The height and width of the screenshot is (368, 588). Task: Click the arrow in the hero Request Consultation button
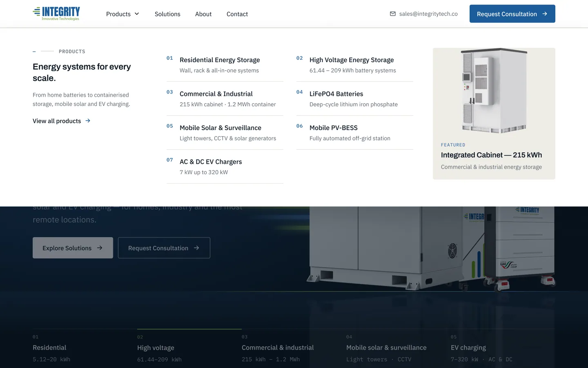click(196, 248)
